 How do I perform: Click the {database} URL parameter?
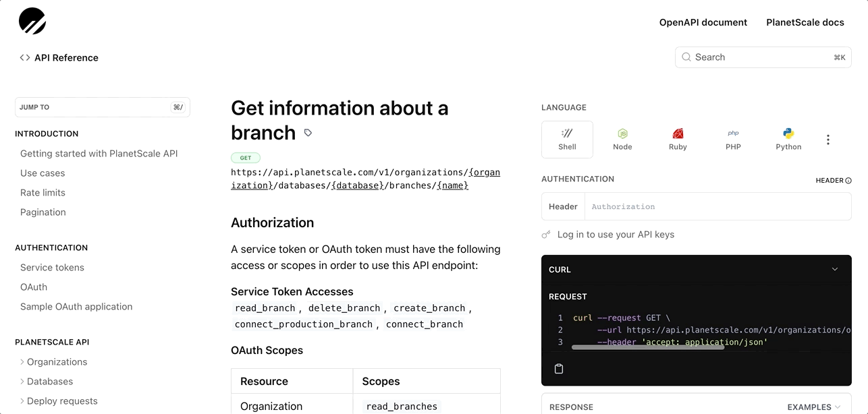pyautogui.click(x=357, y=185)
